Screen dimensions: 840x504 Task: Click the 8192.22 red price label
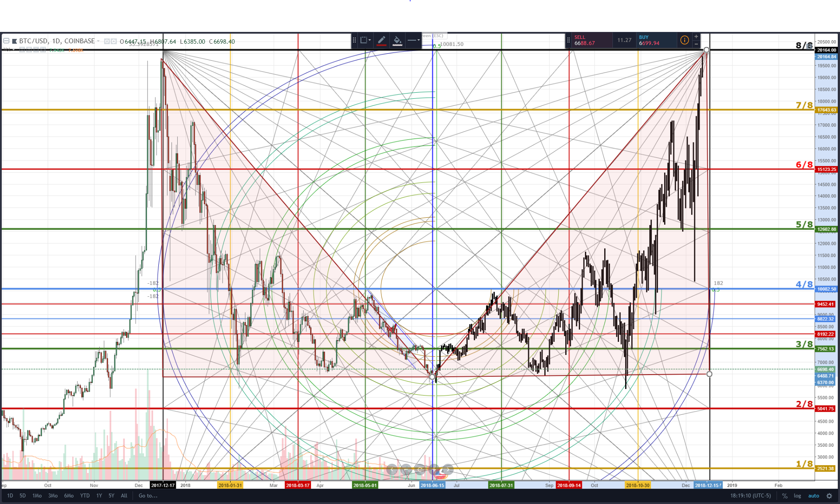click(x=826, y=334)
